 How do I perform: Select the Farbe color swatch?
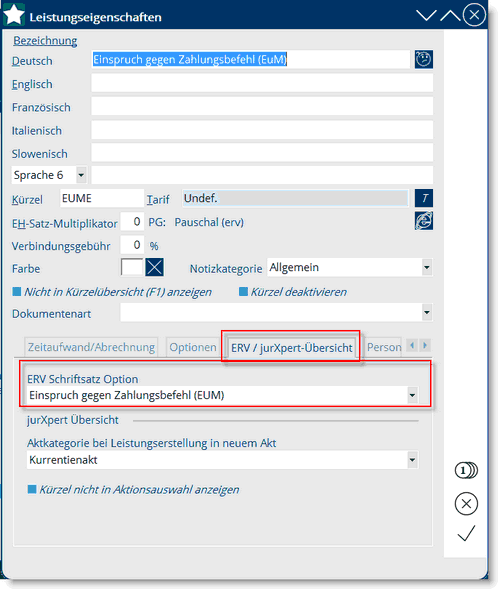click(132, 268)
